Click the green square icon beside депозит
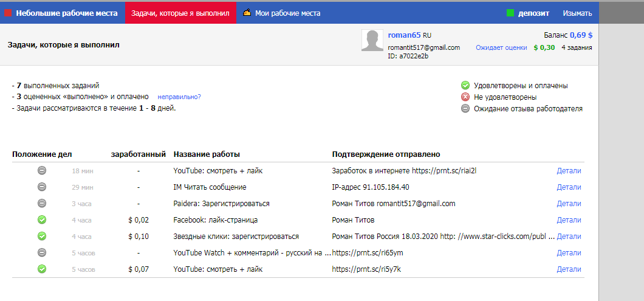The width and height of the screenshot is (644, 301). [x=510, y=13]
